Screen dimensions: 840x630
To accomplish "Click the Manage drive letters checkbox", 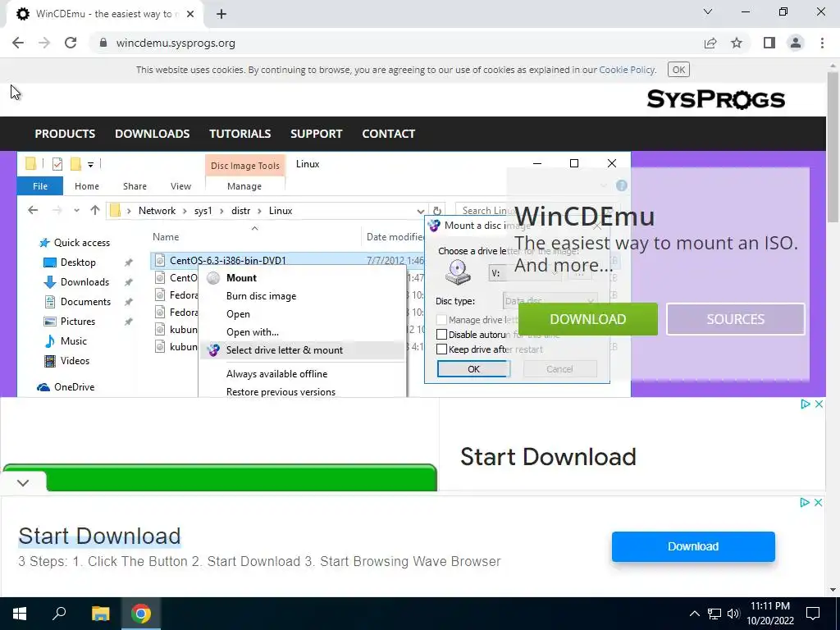I will (x=441, y=320).
